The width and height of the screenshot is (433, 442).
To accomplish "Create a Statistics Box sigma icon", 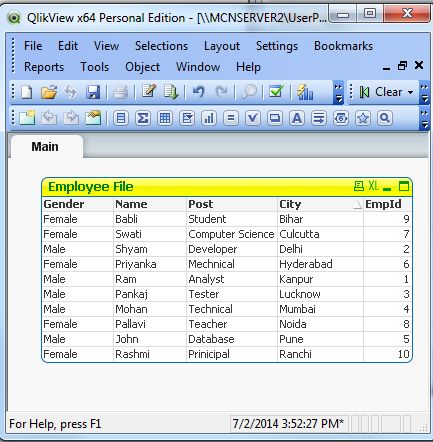I will click(143, 118).
